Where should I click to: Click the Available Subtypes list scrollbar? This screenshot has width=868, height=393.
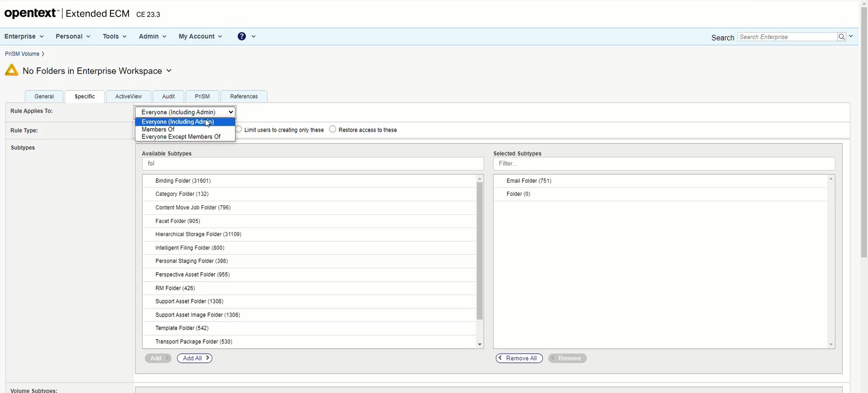pos(480,251)
